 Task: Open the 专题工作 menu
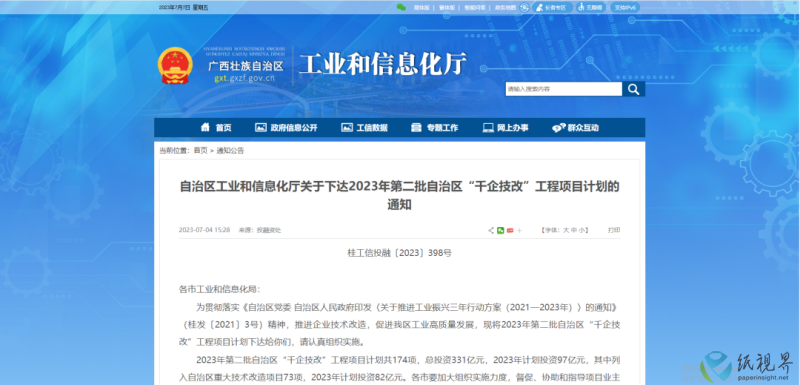[435, 127]
